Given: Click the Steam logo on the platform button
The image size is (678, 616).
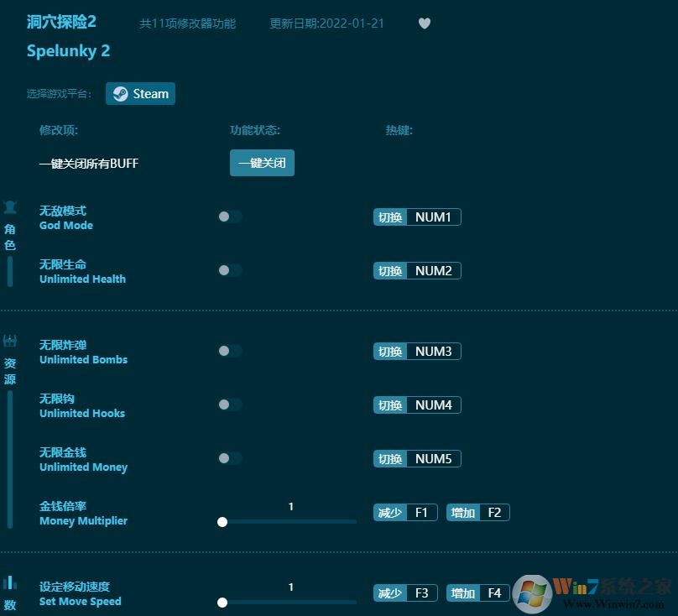Looking at the screenshot, I should [118, 93].
